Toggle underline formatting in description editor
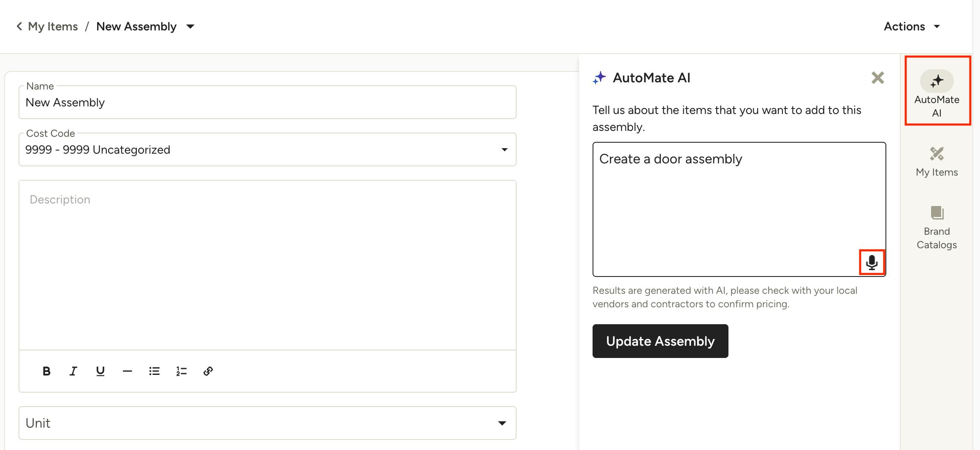 pos(100,371)
